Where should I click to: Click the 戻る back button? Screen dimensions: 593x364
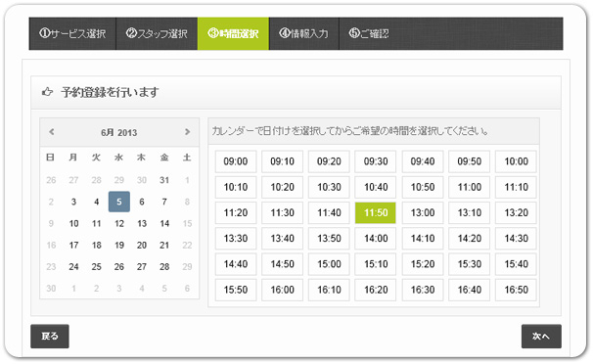pos(50,336)
